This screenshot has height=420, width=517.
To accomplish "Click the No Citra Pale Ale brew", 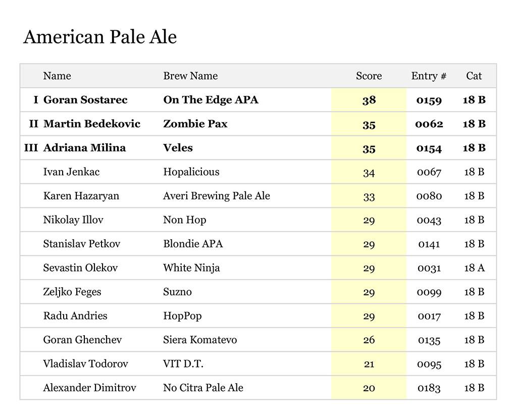I will pyautogui.click(x=203, y=388).
